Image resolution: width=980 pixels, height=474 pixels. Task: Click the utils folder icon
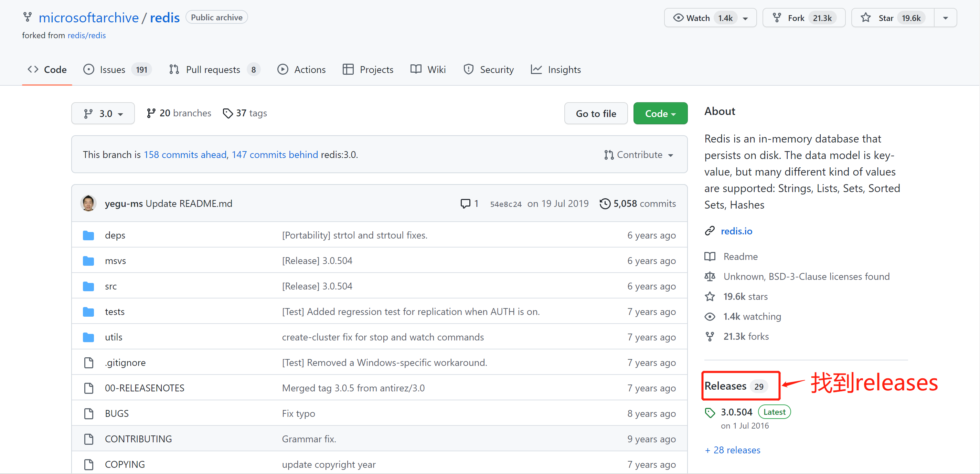[88, 337]
